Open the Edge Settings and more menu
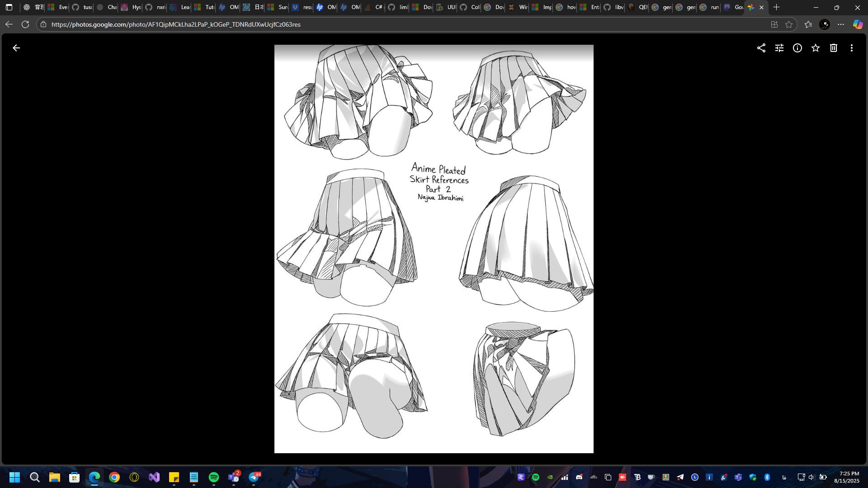868x488 pixels. [x=841, y=24]
